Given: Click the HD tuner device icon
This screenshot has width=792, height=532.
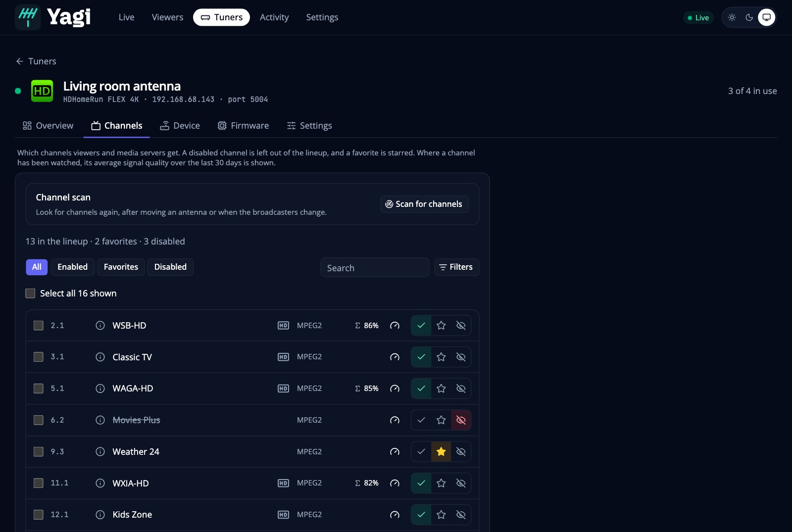Looking at the screenshot, I should pyautogui.click(x=42, y=91).
